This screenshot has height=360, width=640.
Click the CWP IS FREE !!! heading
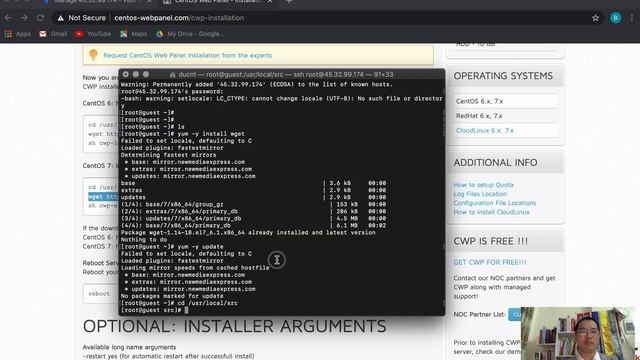(x=491, y=241)
